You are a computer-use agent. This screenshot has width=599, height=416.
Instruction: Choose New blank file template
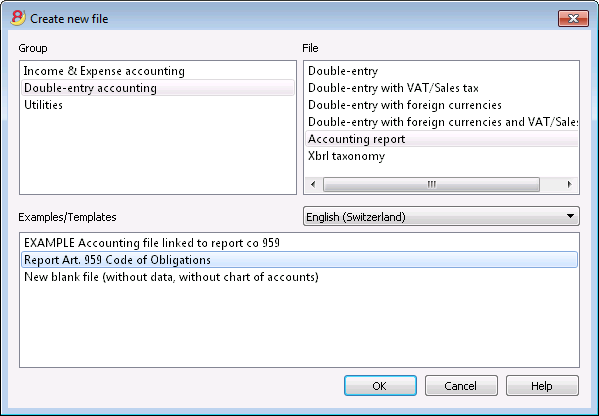pos(300,277)
